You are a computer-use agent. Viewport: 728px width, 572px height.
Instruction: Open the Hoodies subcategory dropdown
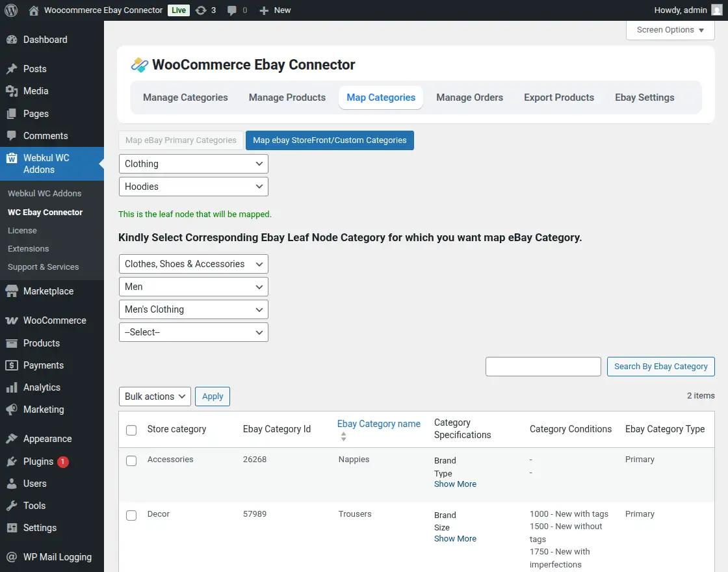[x=194, y=187]
